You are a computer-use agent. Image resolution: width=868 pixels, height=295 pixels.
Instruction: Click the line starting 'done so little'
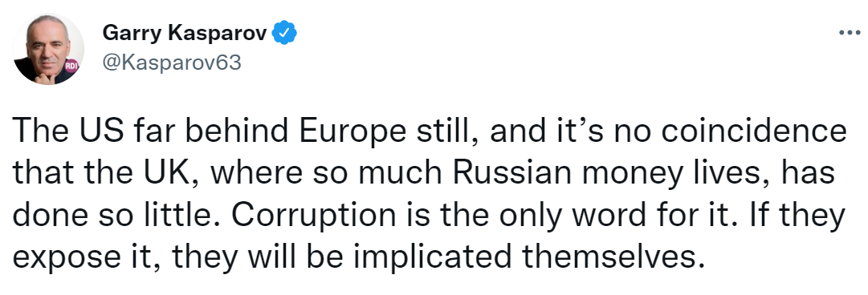(x=428, y=215)
